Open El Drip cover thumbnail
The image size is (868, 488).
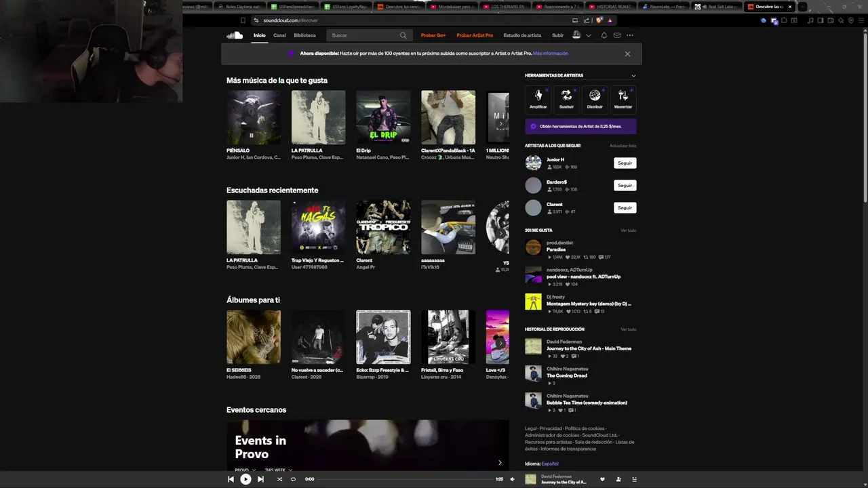point(383,117)
